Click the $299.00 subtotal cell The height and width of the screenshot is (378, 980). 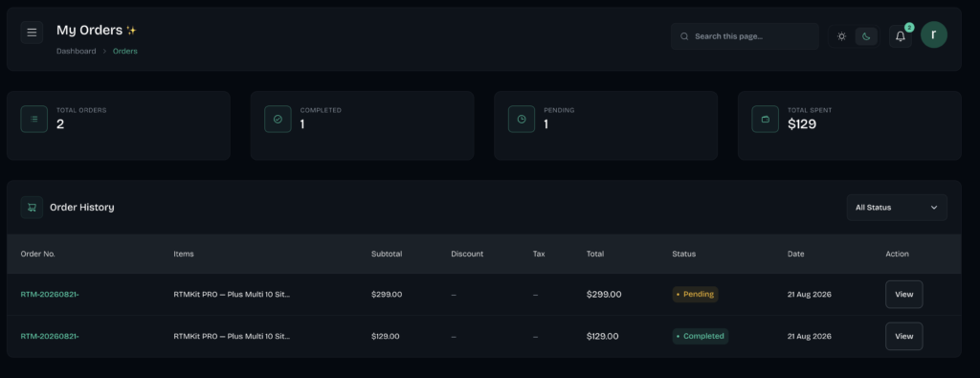pos(387,295)
